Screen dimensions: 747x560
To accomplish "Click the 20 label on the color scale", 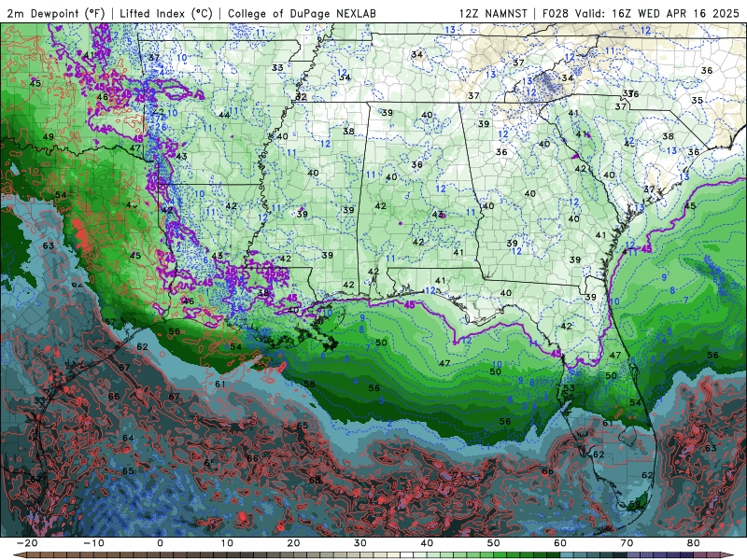I will pyautogui.click(x=293, y=543).
